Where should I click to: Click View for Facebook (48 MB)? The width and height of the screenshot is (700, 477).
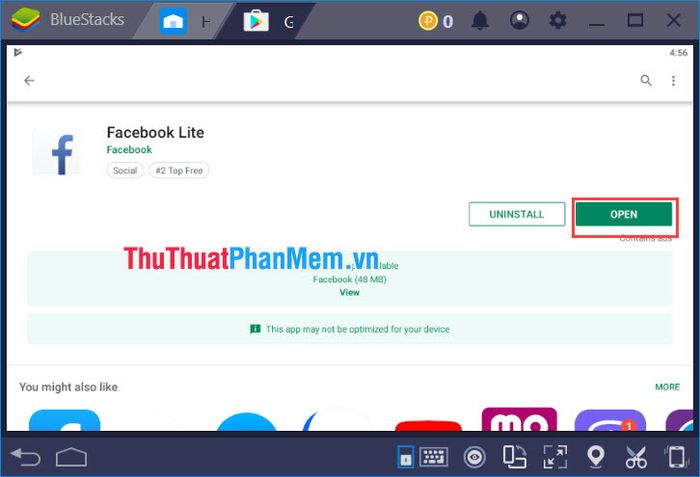click(x=349, y=292)
